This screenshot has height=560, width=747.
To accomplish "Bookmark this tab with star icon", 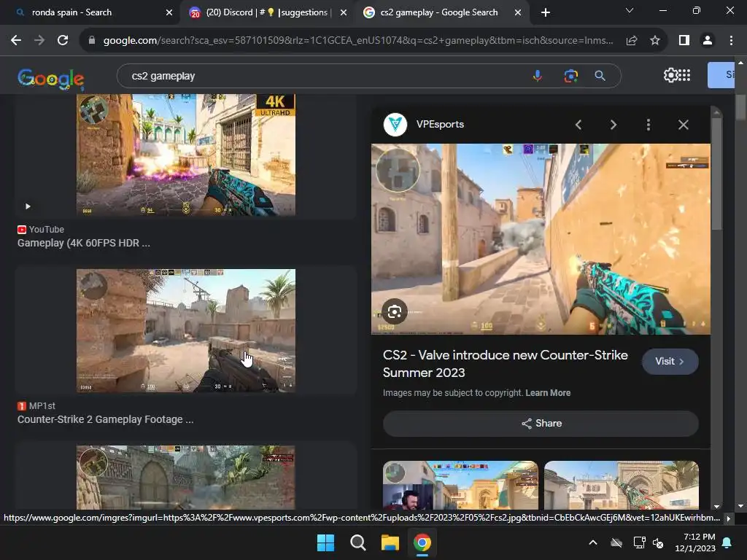I will [x=655, y=41].
